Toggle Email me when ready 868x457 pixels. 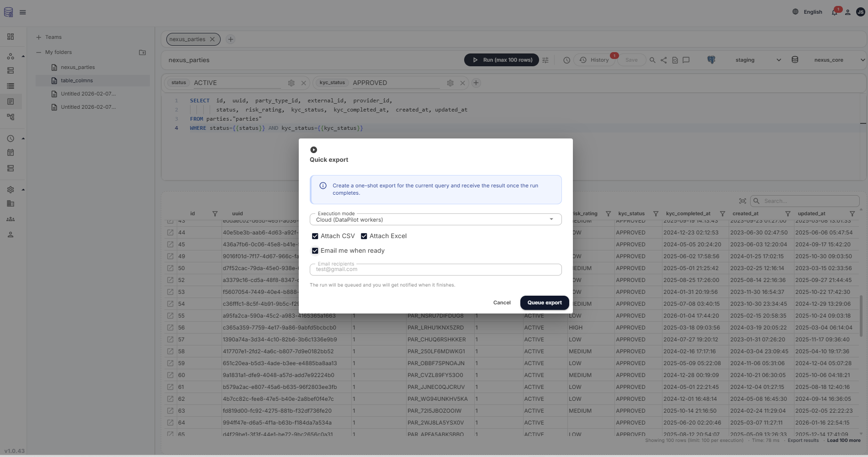pos(315,250)
